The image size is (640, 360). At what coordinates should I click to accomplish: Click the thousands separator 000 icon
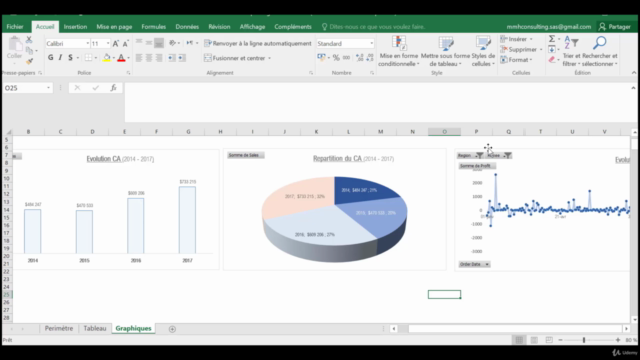[347, 58]
